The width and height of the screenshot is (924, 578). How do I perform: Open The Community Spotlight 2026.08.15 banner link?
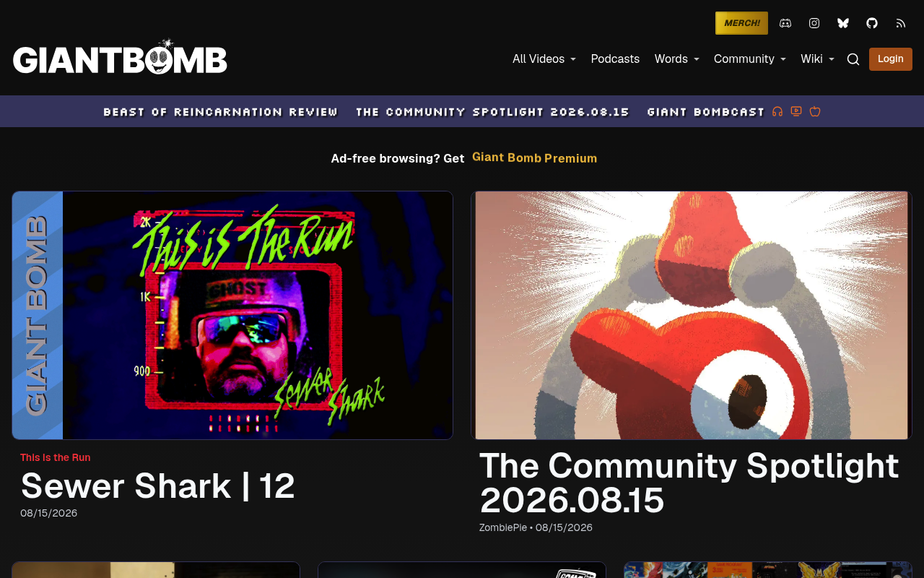click(493, 112)
